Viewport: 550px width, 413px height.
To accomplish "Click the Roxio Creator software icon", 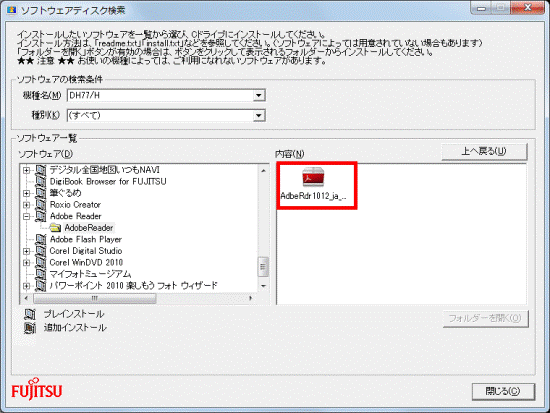I will 41,205.
